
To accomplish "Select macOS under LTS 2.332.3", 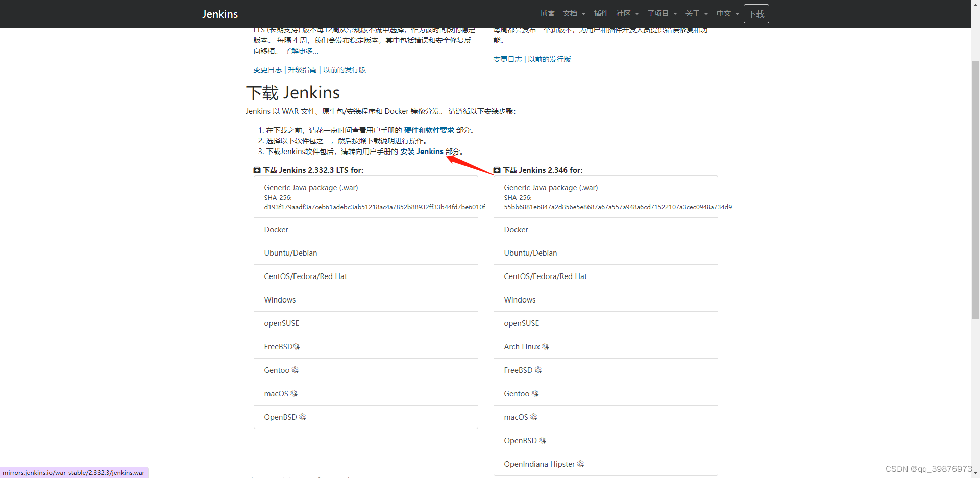I will 366,394.
